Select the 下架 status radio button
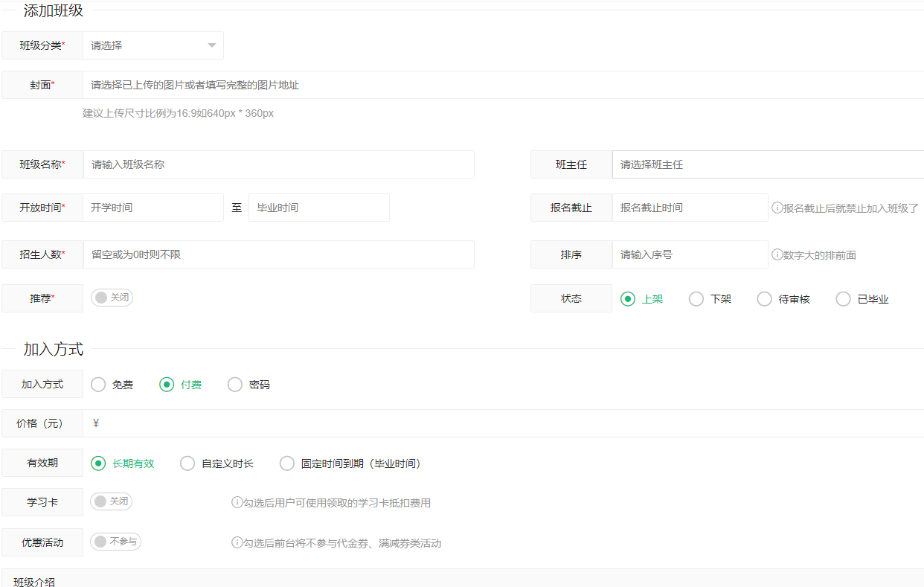The height and width of the screenshot is (587, 924). [x=696, y=299]
